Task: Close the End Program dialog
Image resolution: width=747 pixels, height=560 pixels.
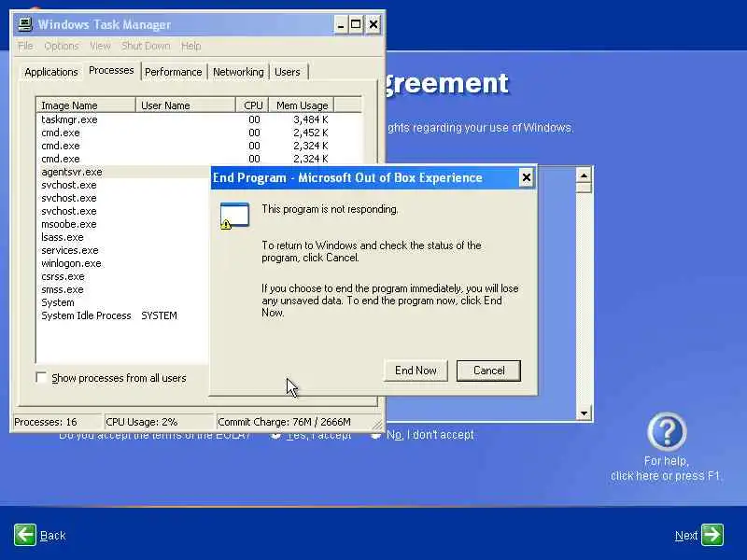Action: [x=526, y=178]
